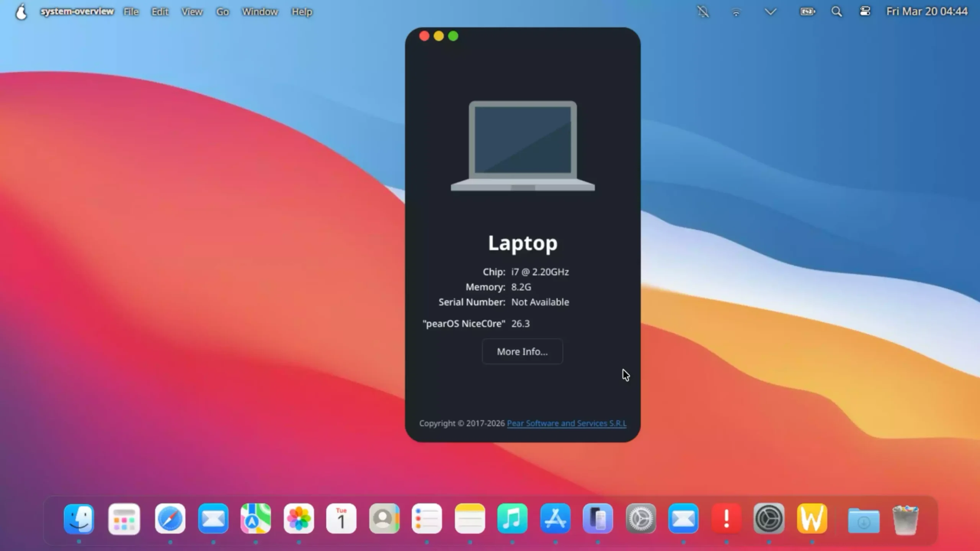Open the Go menu
Screen dimensions: 980x551
222,12
